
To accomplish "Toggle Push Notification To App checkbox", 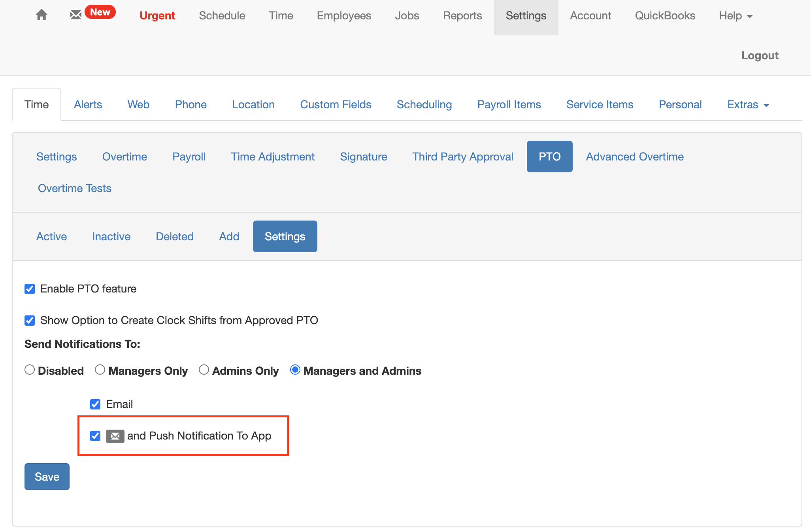I will point(95,436).
